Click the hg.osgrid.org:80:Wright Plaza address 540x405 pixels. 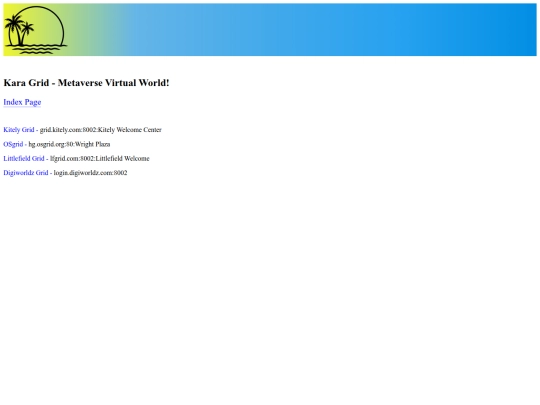(69, 144)
